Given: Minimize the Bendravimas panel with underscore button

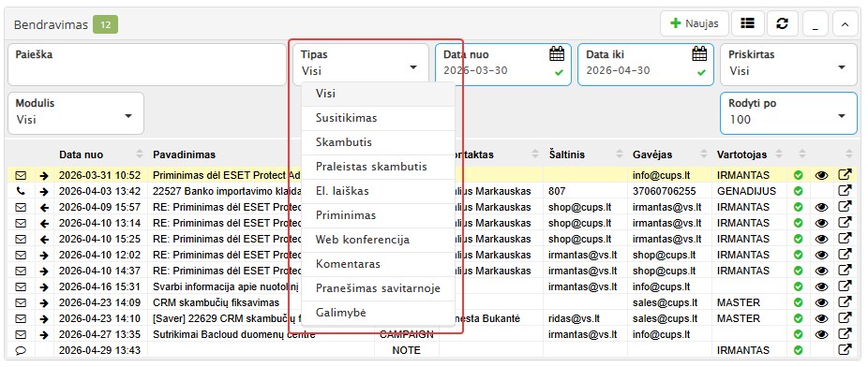Looking at the screenshot, I should click(x=816, y=23).
